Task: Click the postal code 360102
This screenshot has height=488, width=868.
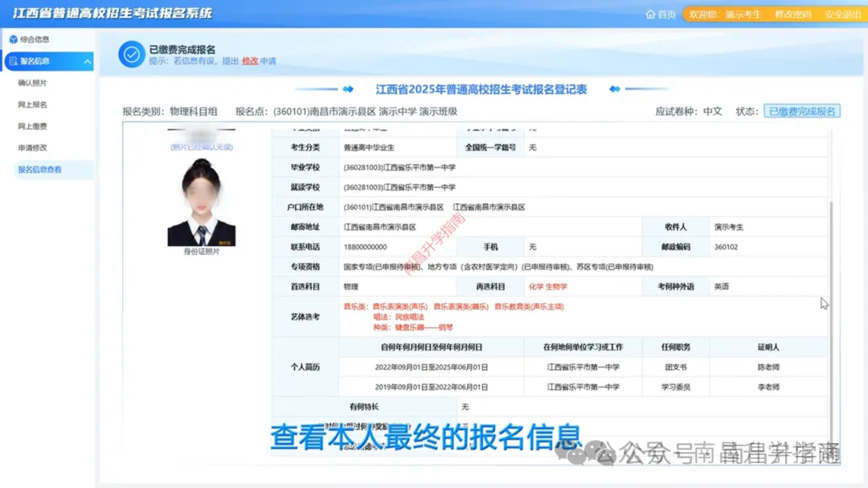Action: [x=726, y=247]
